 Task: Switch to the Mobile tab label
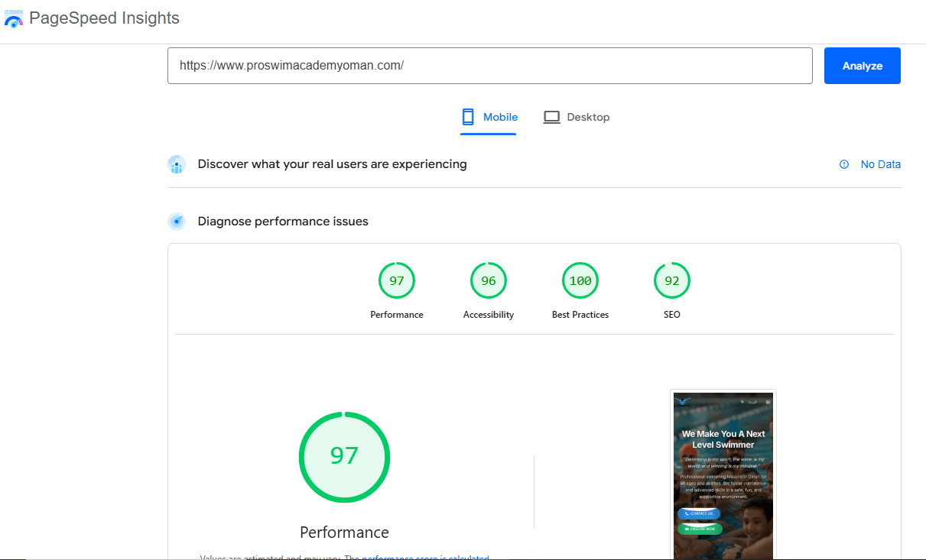pos(500,117)
